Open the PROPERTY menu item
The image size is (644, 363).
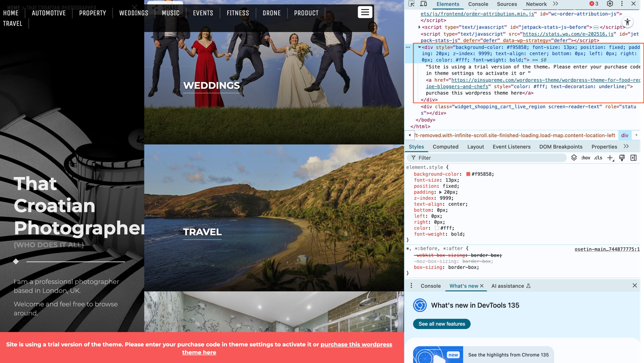pyautogui.click(x=93, y=13)
